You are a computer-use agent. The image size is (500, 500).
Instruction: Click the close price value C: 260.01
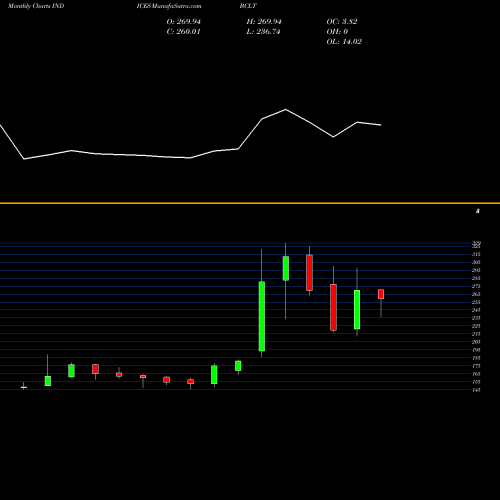coord(184,32)
